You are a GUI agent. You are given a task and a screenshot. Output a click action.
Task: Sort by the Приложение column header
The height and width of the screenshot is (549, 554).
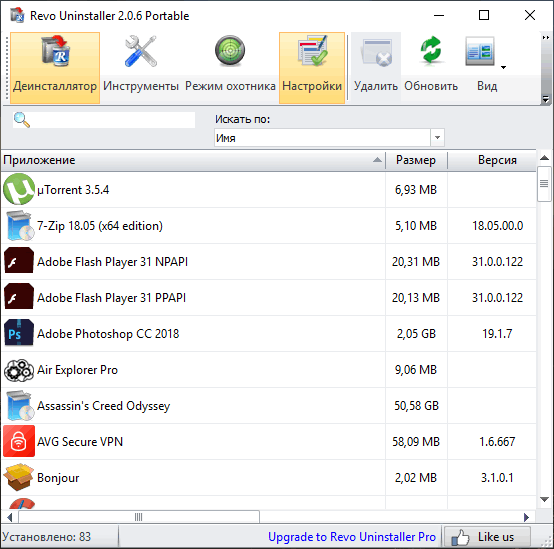click(x=193, y=160)
